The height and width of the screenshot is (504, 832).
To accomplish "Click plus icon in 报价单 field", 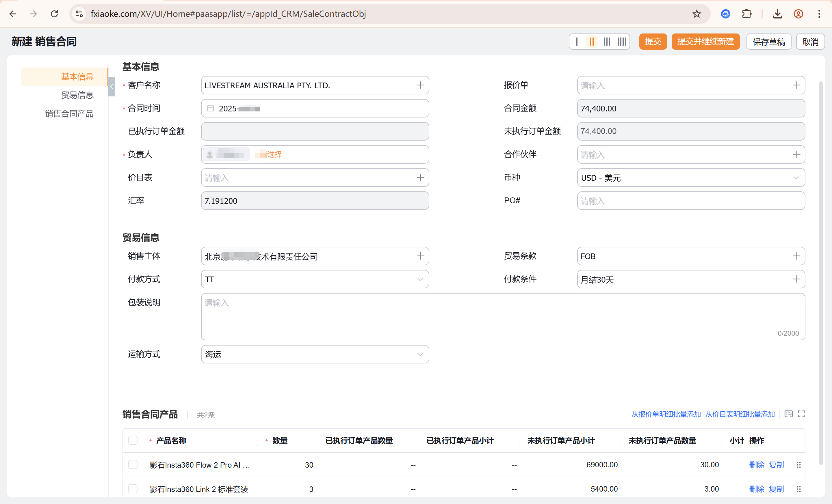I will point(796,85).
